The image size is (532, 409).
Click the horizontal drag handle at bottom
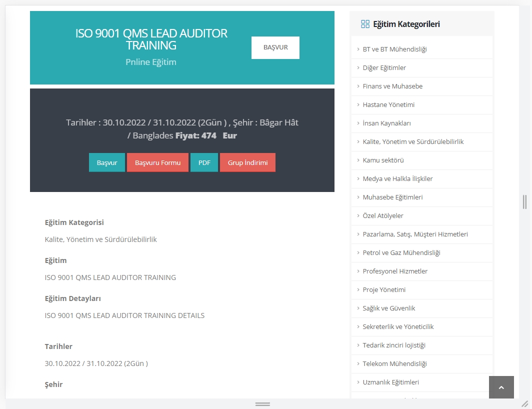[262, 404]
